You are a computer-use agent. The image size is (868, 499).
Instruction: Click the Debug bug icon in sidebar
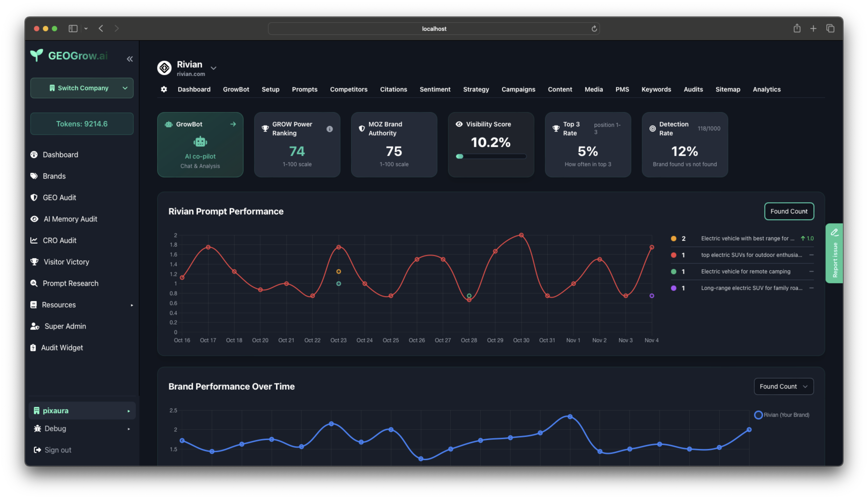[x=37, y=428]
